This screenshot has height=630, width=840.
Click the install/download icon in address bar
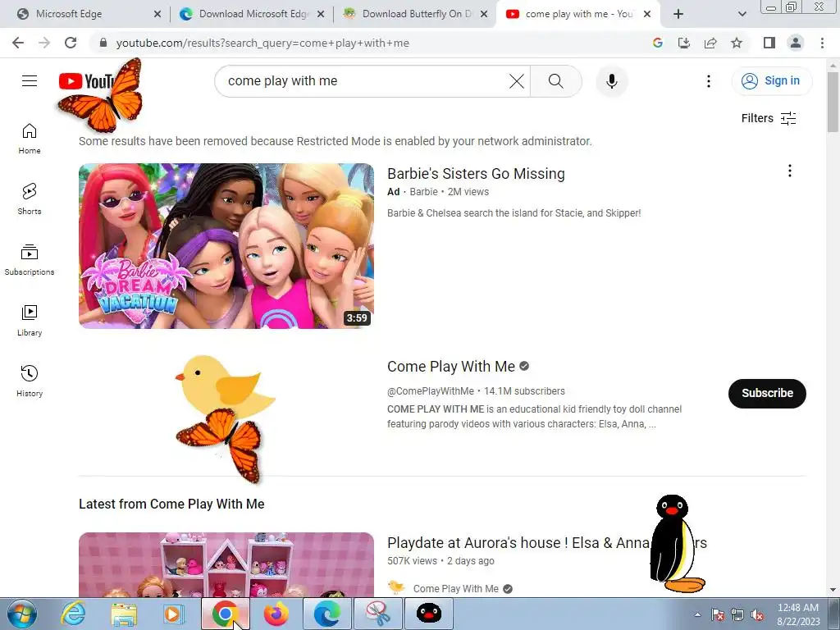click(x=684, y=43)
